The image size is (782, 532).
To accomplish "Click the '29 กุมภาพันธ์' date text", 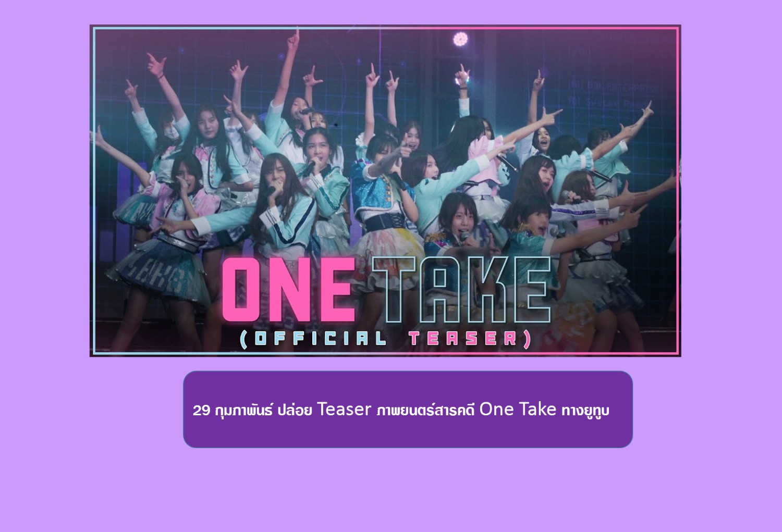I will click(233, 411).
